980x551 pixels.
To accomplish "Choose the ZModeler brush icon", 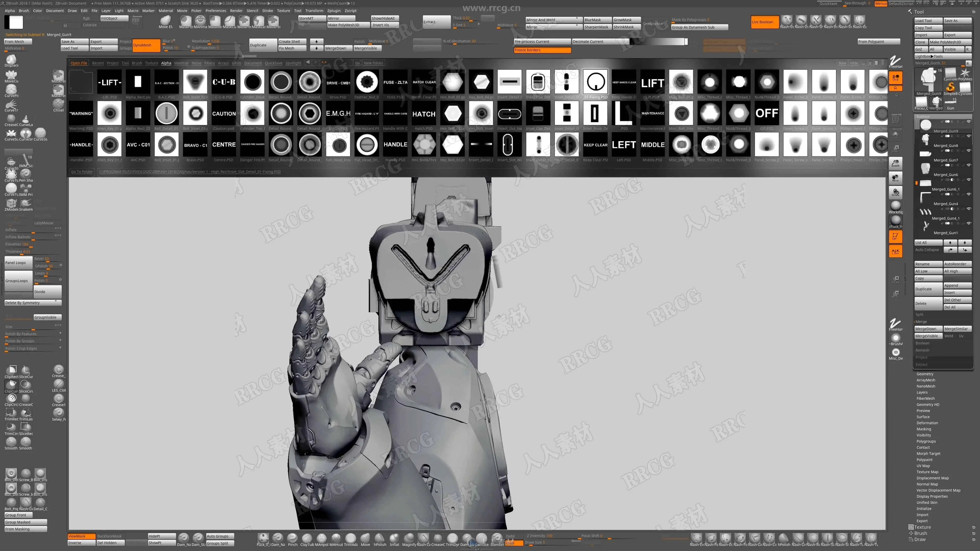I will [x=11, y=204].
